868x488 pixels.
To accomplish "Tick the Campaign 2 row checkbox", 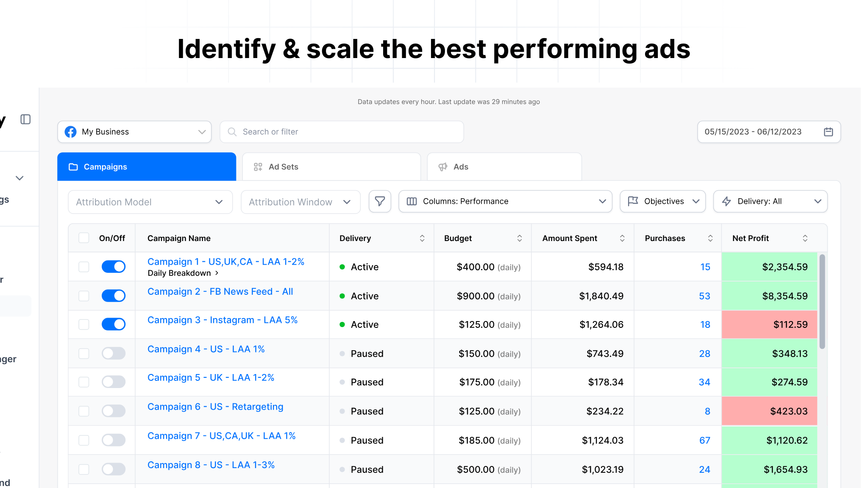I will click(84, 296).
